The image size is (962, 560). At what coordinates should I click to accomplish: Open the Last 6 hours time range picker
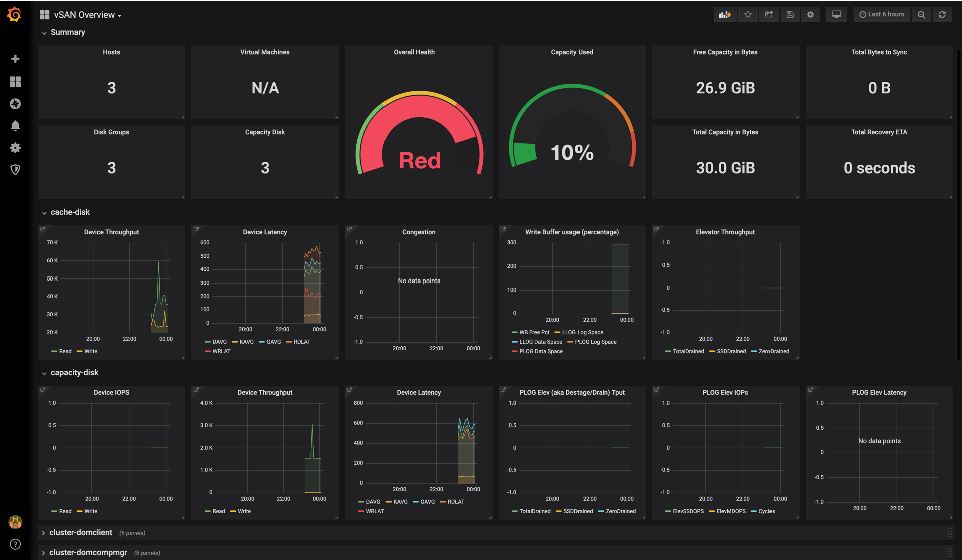[x=881, y=14]
